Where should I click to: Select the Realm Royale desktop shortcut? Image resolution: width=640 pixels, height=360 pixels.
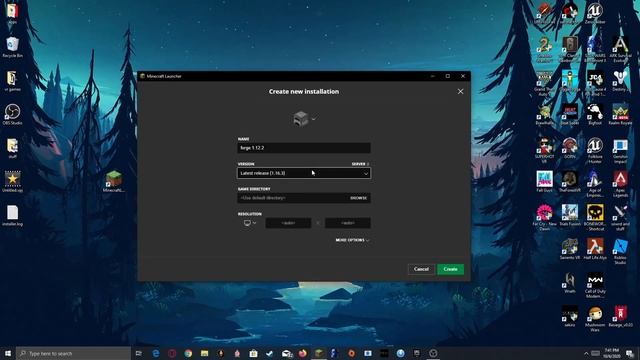pyautogui.click(x=620, y=114)
